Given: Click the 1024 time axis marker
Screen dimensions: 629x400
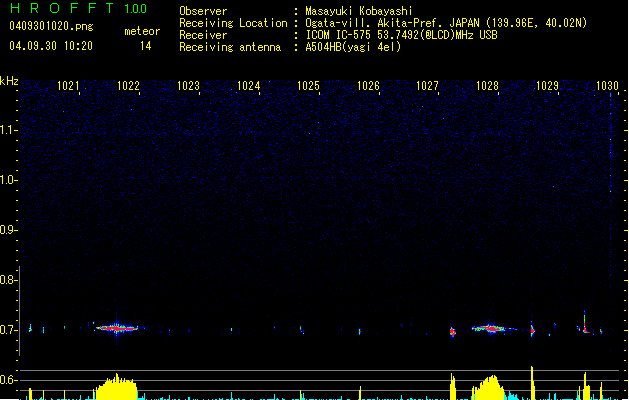Looking at the screenshot, I should 248,86.
